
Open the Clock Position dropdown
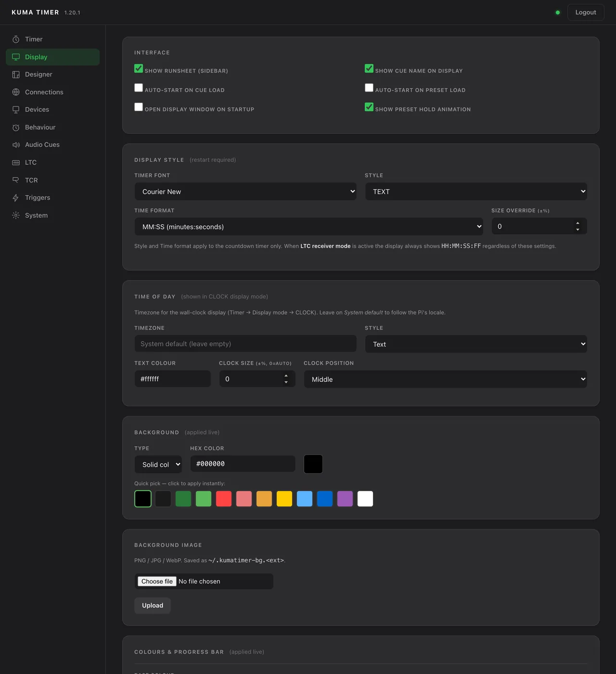pos(445,379)
